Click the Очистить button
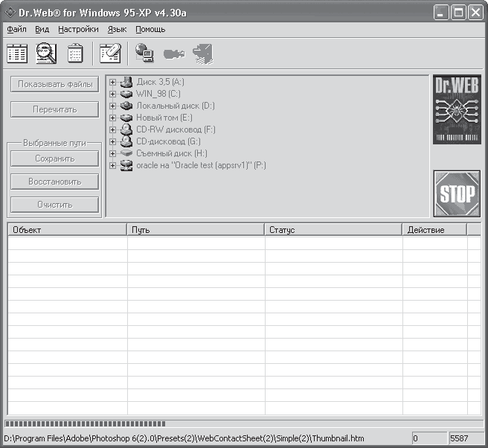This screenshot has width=488, height=448. [55, 205]
